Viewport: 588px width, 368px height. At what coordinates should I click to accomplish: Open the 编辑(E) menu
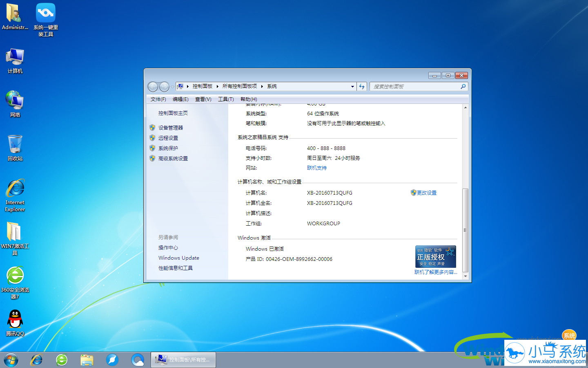coord(180,99)
